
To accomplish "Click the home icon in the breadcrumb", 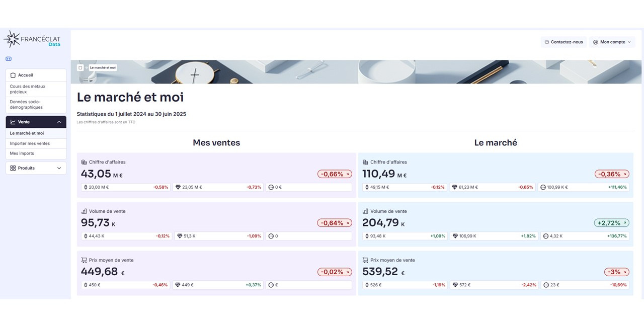I will [80, 67].
